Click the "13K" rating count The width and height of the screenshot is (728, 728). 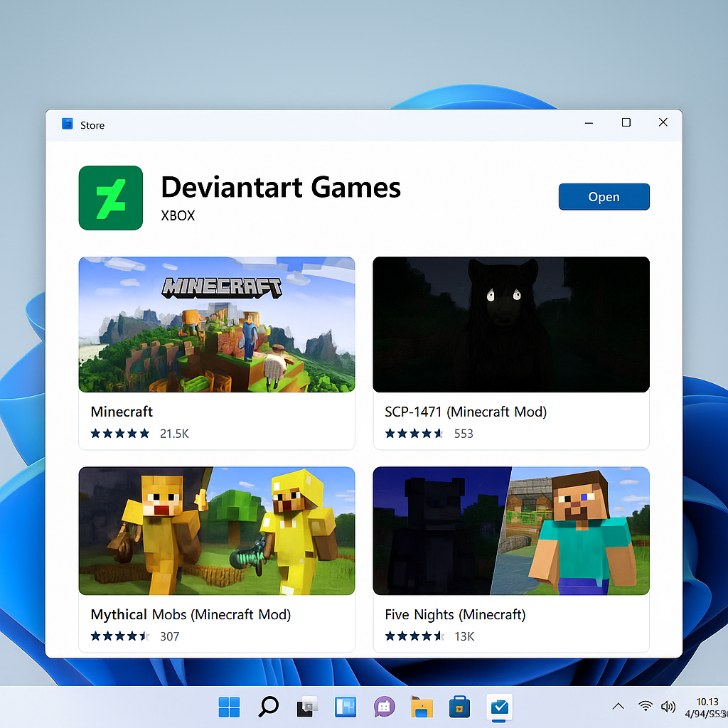(464, 636)
